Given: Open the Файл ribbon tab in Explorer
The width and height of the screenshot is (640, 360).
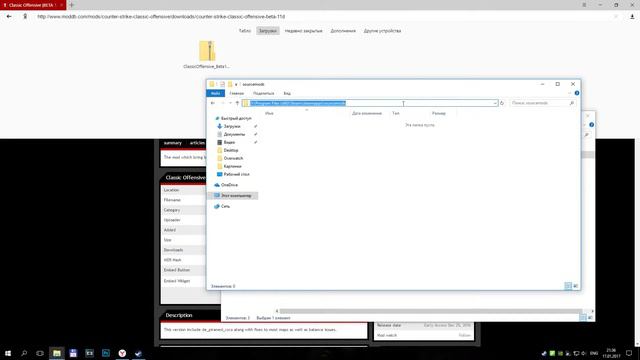Looking at the screenshot, I should [x=216, y=93].
